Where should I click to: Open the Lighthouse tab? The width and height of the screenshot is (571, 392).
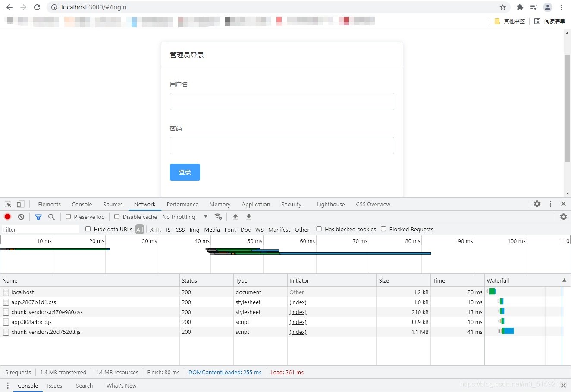click(331, 204)
